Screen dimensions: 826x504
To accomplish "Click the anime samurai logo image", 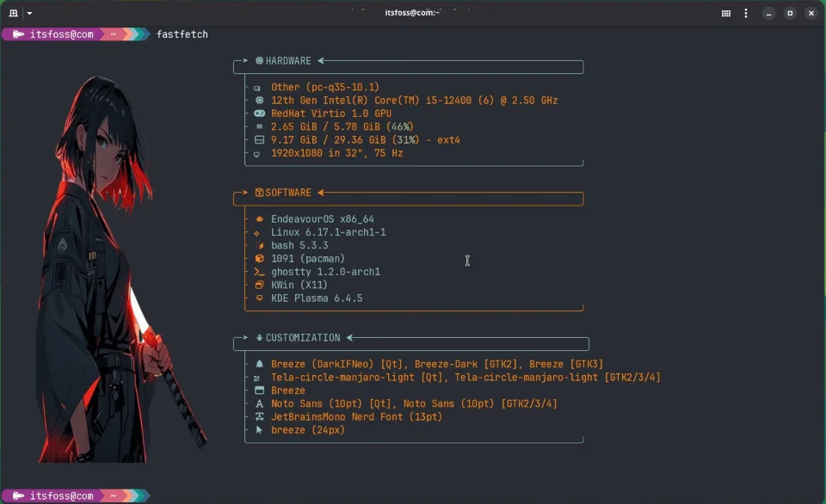I will (122, 268).
